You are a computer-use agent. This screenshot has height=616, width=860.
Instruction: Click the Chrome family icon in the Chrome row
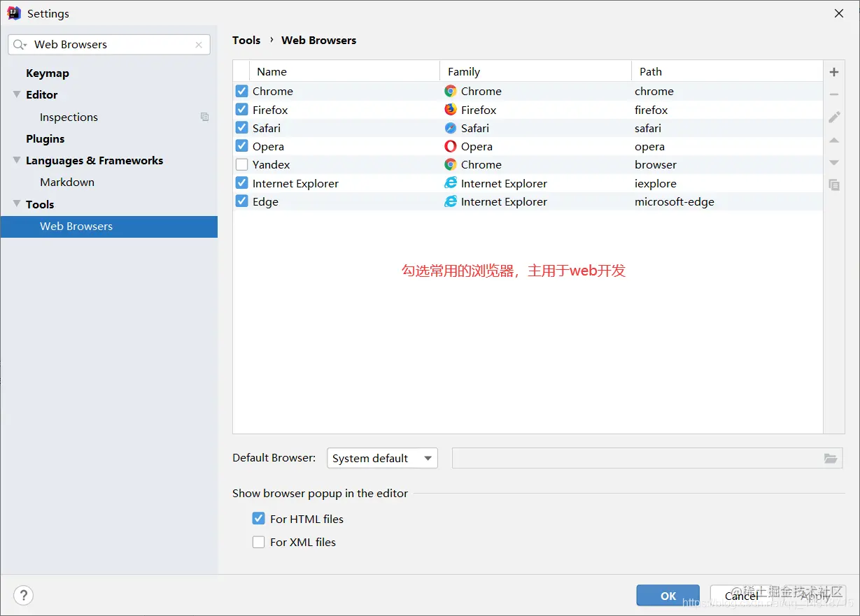click(x=451, y=91)
